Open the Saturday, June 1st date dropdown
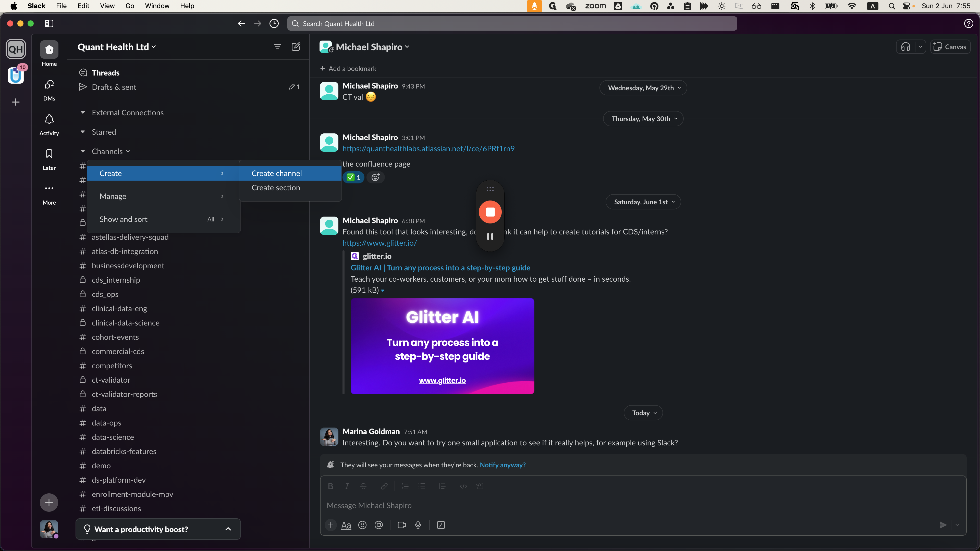This screenshot has height=551, width=980. click(x=643, y=202)
